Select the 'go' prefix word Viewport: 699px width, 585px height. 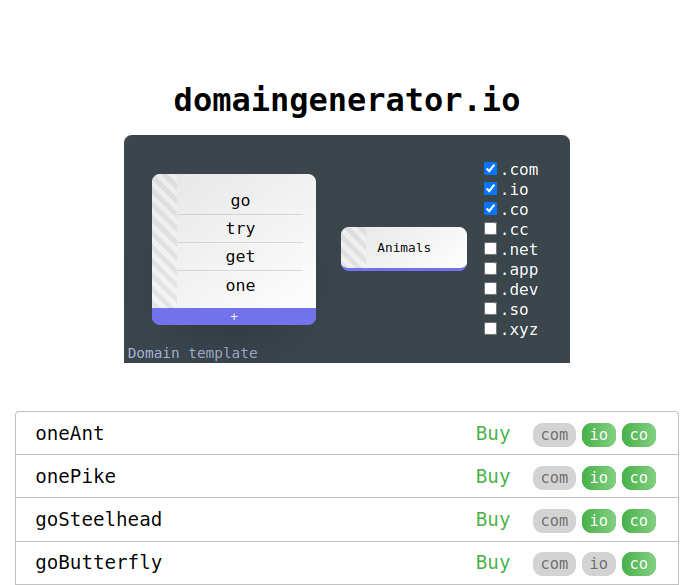(x=240, y=201)
